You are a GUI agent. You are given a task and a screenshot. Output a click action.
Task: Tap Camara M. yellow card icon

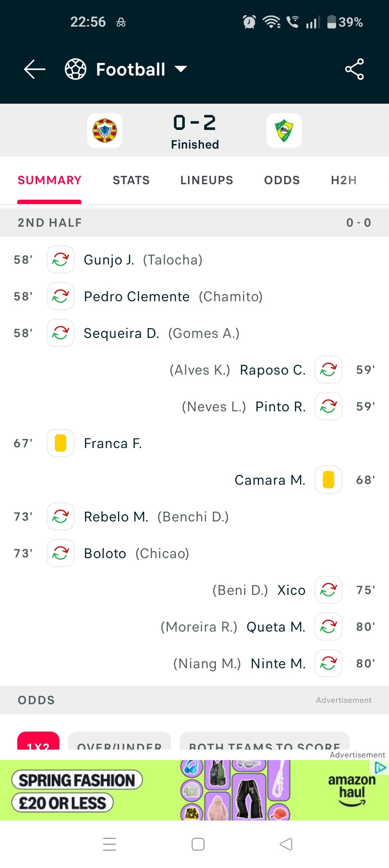tap(328, 480)
